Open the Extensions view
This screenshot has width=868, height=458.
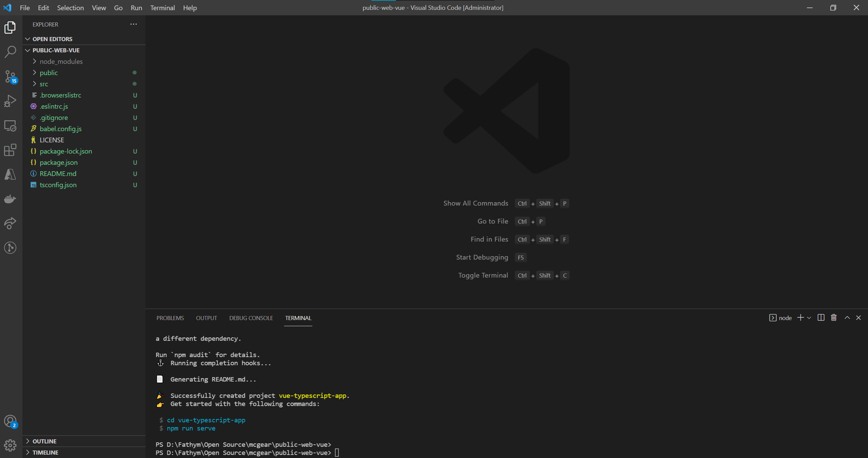tap(10, 150)
